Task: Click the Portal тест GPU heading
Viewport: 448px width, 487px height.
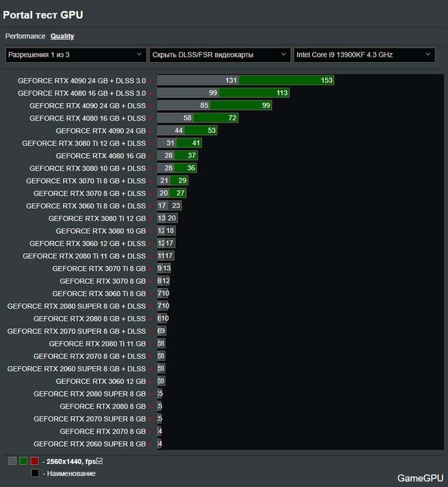Action: [43, 15]
